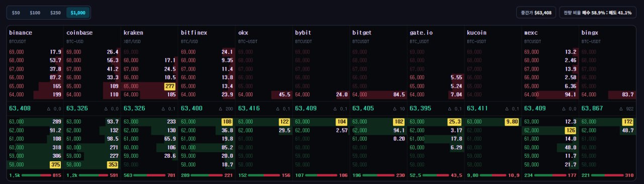
Task: Click highlighted 122 bid in okx column
Action: pos(285,121)
